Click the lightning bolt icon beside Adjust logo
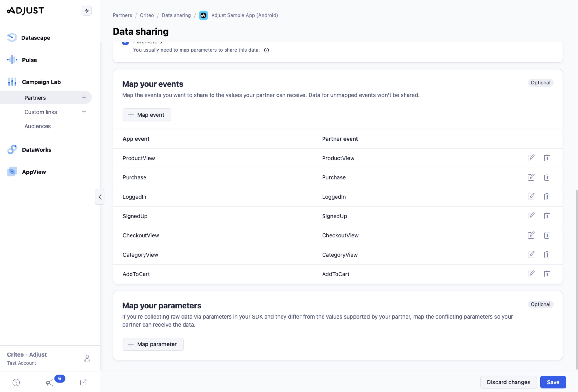The width and height of the screenshot is (578, 392). [87, 11]
